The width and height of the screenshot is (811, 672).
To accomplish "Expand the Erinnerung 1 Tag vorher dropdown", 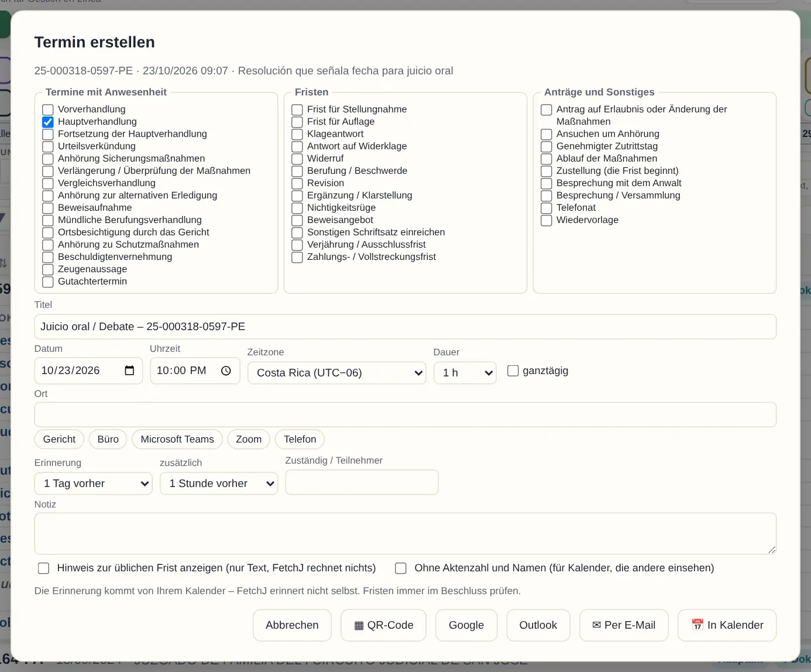I will [x=94, y=484].
